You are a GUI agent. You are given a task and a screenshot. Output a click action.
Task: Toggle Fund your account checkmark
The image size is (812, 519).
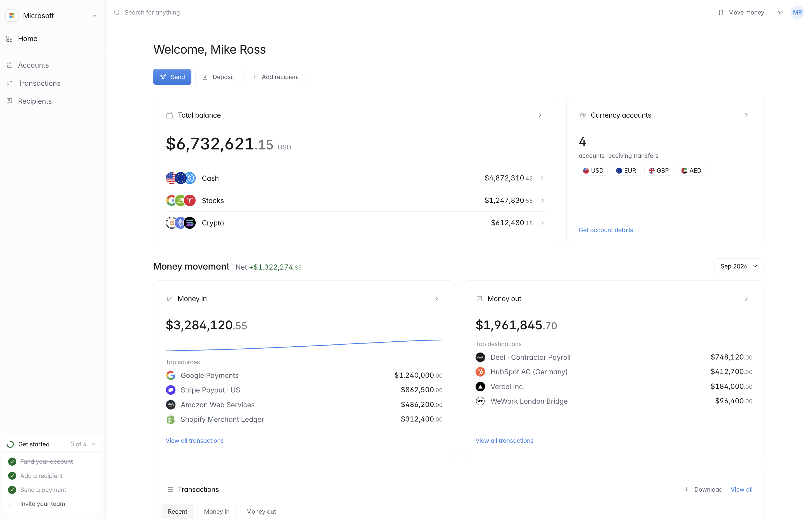pos(12,461)
